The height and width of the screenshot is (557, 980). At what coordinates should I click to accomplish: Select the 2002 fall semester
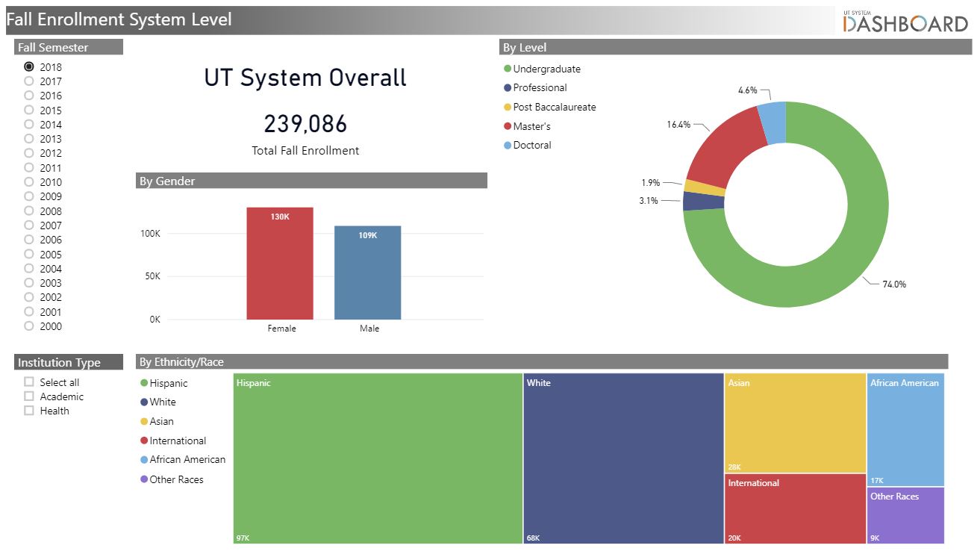point(29,296)
